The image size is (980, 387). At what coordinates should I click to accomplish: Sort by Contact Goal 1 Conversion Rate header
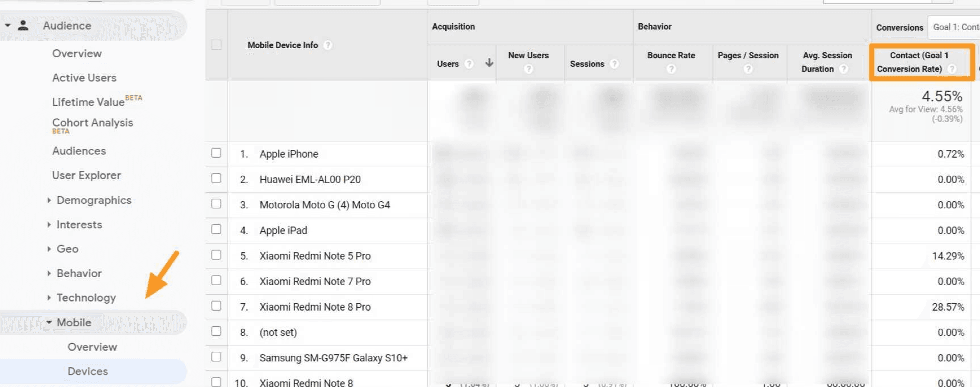tap(913, 62)
